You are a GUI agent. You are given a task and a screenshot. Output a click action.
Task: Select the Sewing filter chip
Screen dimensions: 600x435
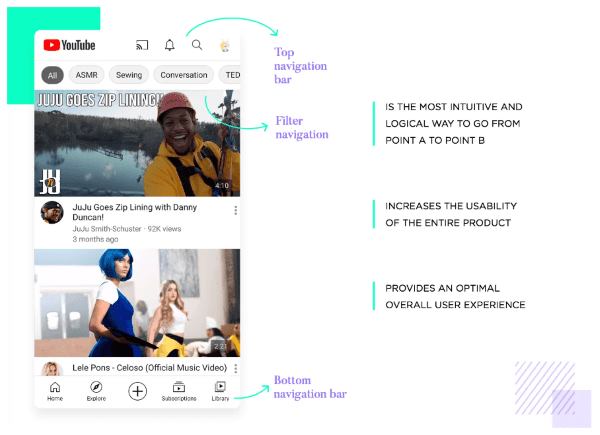(x=128, y=75)
